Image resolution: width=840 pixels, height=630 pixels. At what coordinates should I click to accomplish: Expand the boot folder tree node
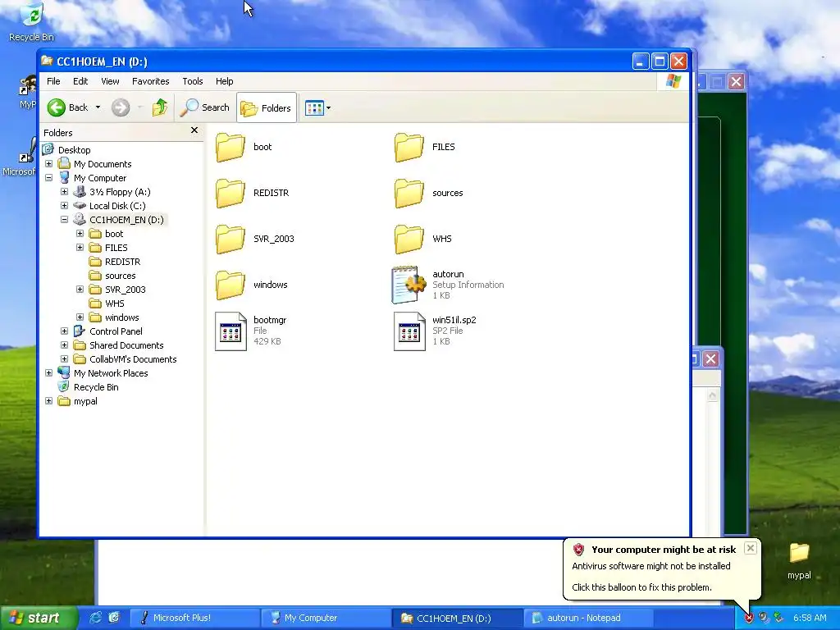click(80, 234)
